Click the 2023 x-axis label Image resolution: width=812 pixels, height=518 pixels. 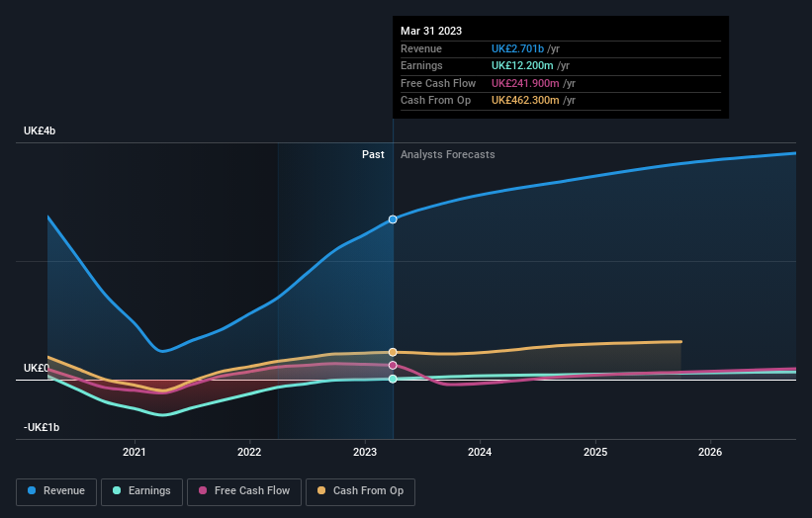365,452
